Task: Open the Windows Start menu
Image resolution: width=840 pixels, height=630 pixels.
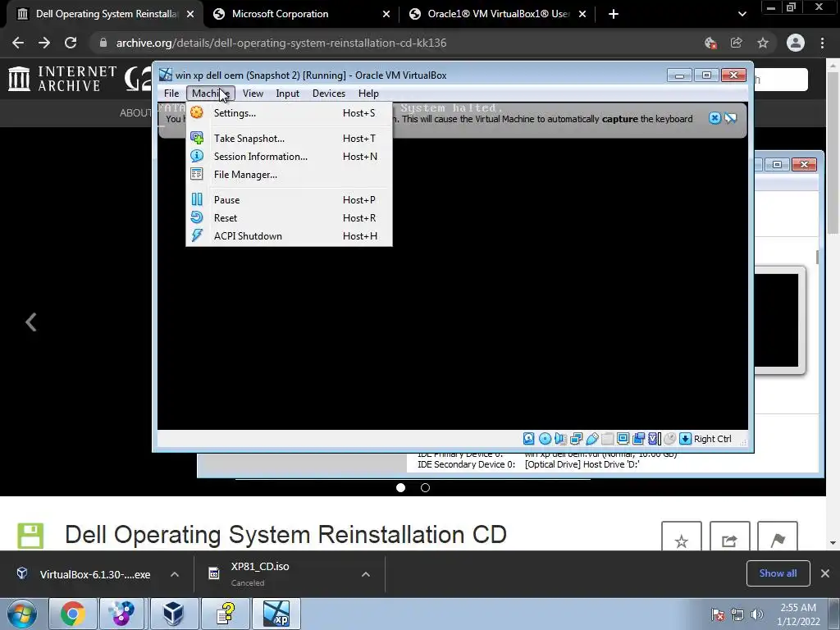Action: pyautogui.click(x=22, y=614)
